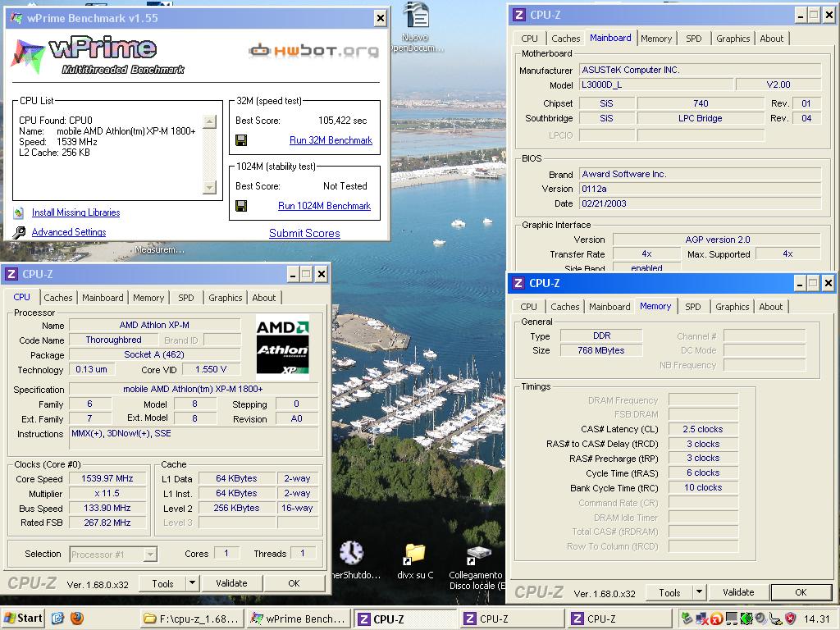Viewport: 840px width, 630px height.
Task: Click Tools button in Memory CPU-Z window
Action: point(669,592)
